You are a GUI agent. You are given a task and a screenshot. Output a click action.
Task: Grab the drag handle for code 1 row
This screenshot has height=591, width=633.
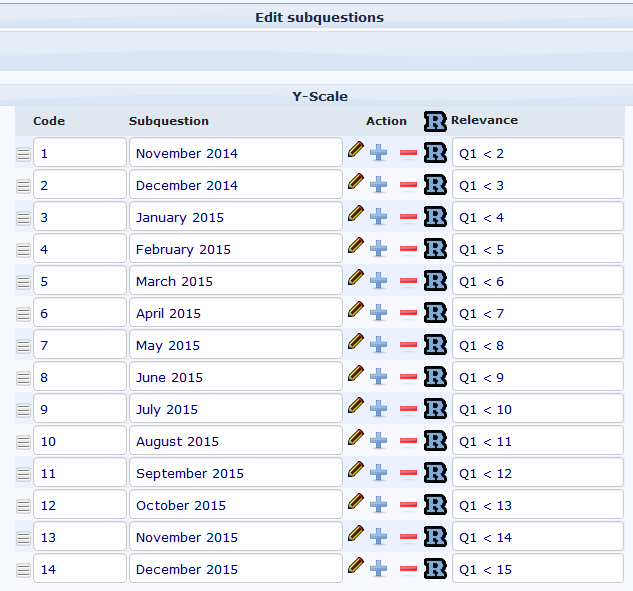(x=23, y=154)
